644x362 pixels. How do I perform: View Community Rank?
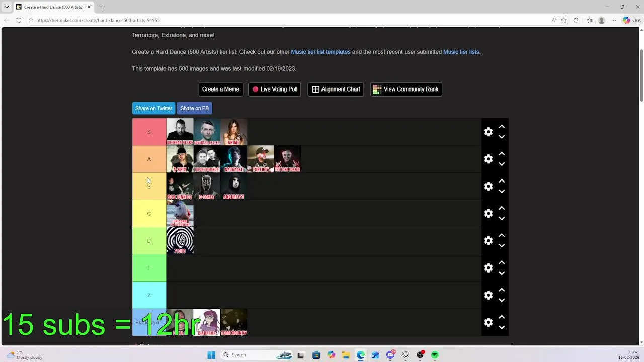click(406, 89)
